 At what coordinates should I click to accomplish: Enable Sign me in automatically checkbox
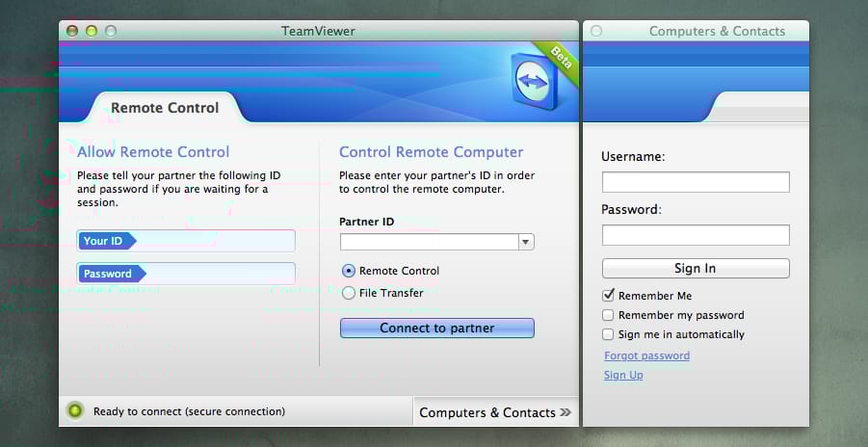[x=608, y=334]
